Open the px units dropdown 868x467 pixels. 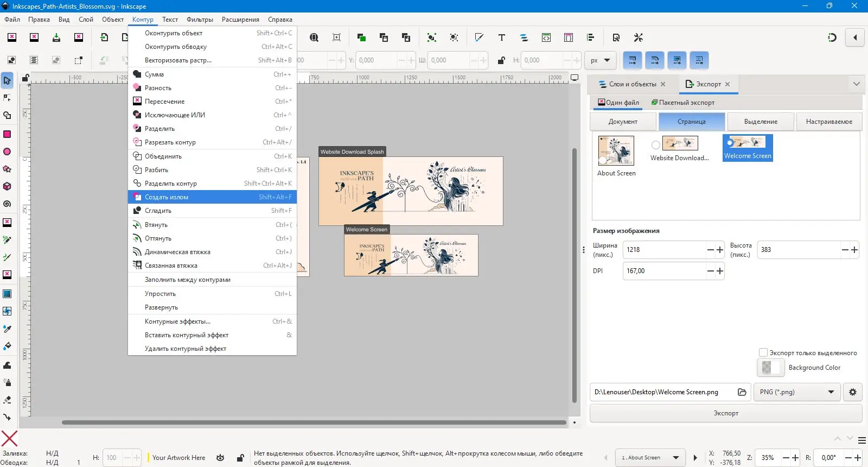(601, 60)
